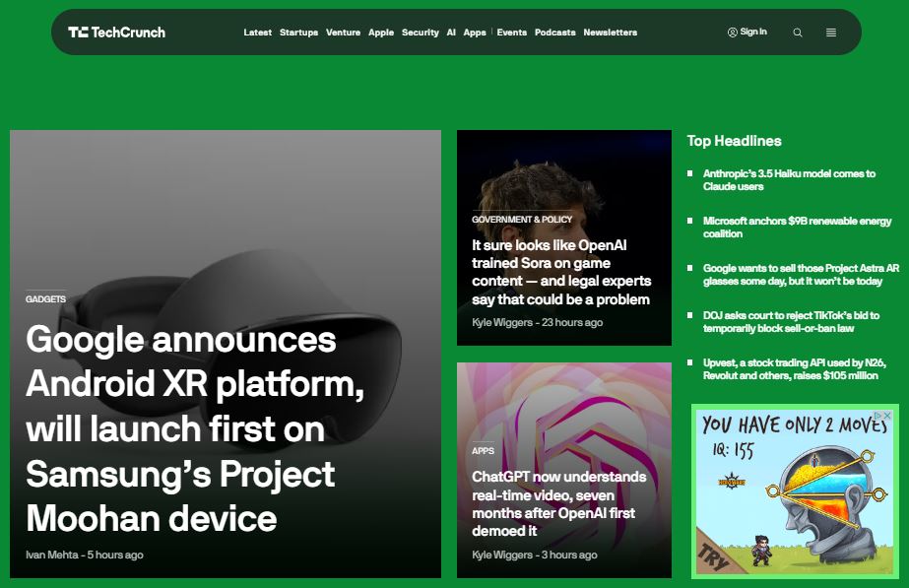909x588 pixels.
Task: Open Microsoft anchors $9B renewable energy headline
Action: point(797,228)
